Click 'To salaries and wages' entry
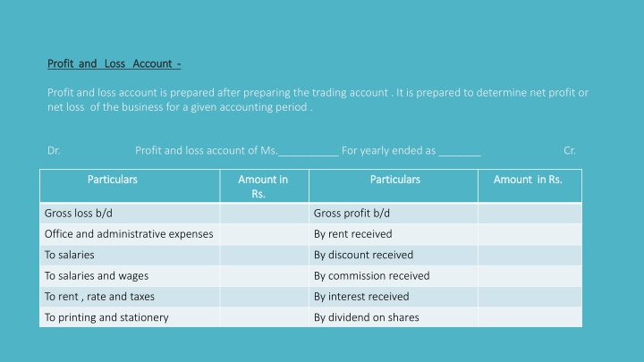 97,275
